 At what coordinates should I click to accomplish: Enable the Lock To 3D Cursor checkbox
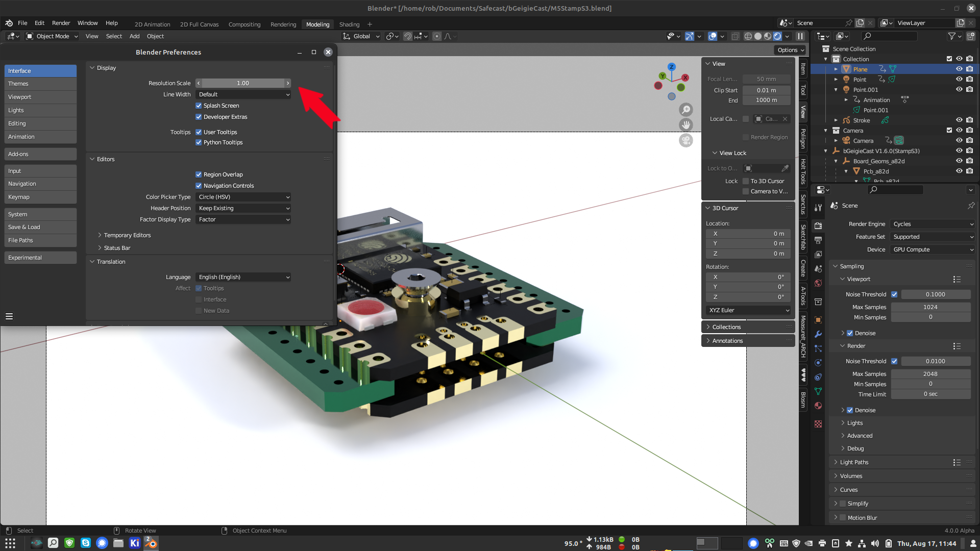pyautogui.click(x=746, y=181)
